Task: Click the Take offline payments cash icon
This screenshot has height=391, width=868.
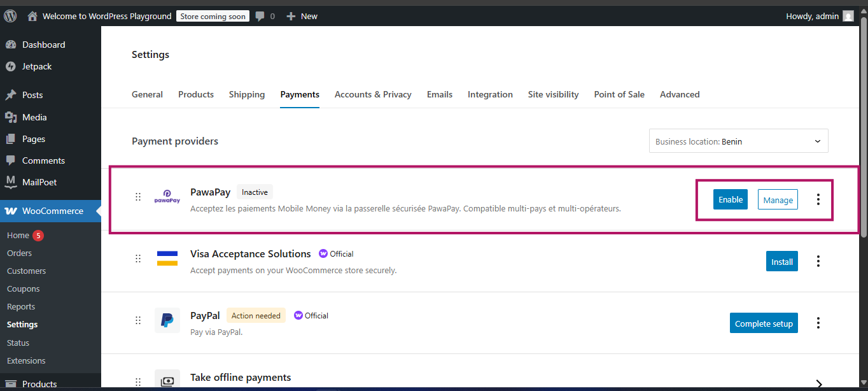Action: [167, 381]
